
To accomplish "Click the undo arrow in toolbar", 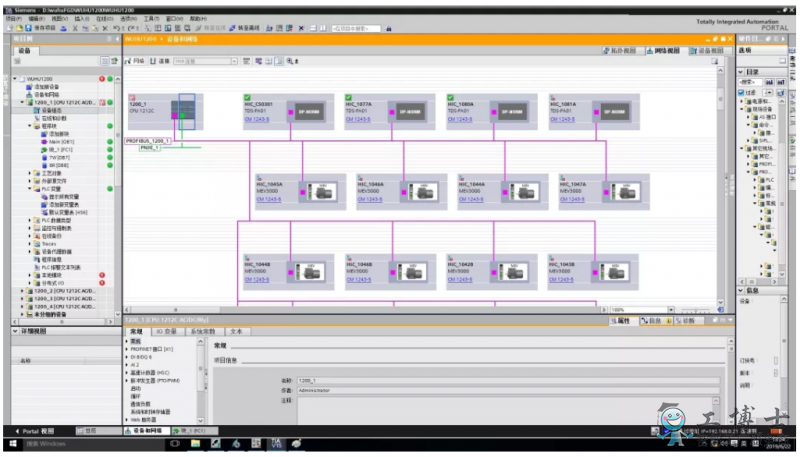I will click(x=117, y=28).
